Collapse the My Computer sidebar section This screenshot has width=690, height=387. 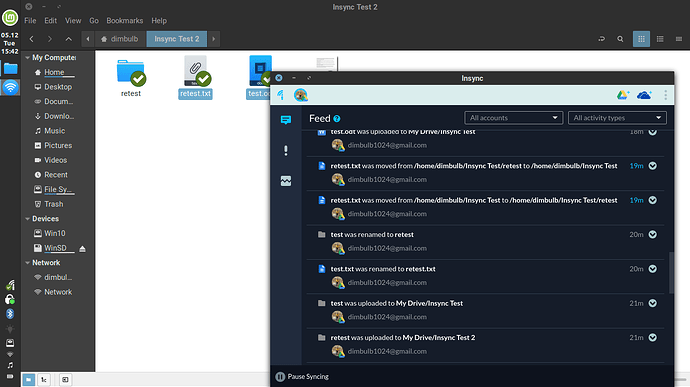(x=28, y=58)
